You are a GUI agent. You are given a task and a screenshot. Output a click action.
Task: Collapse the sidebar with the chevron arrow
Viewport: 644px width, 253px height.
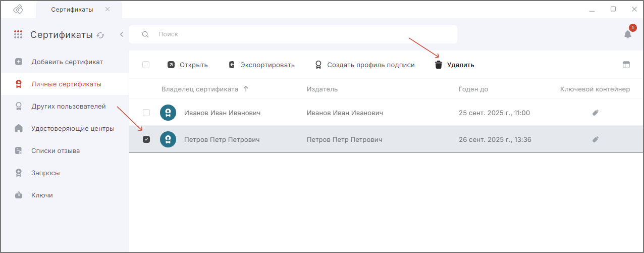coord(122,34)
